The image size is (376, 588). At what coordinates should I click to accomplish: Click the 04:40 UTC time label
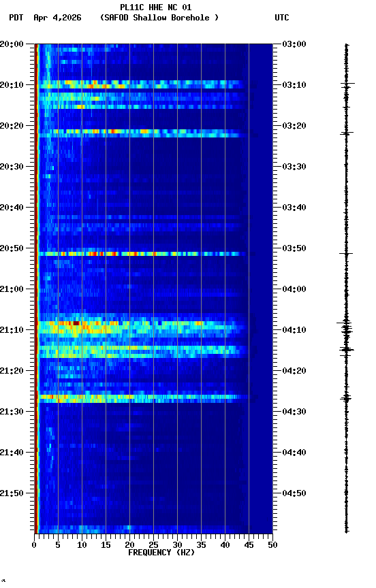tap(294, 453)
